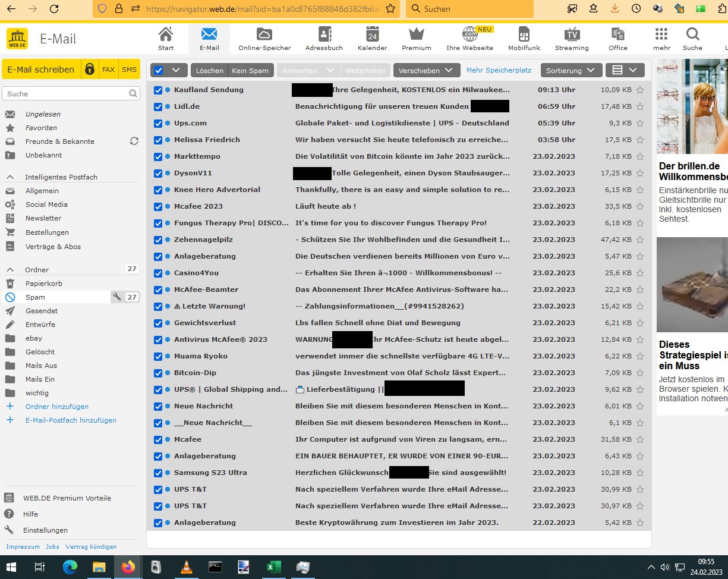Click Firefox bookmark star in address bar
728x579 pixels.
pos(390,9)
